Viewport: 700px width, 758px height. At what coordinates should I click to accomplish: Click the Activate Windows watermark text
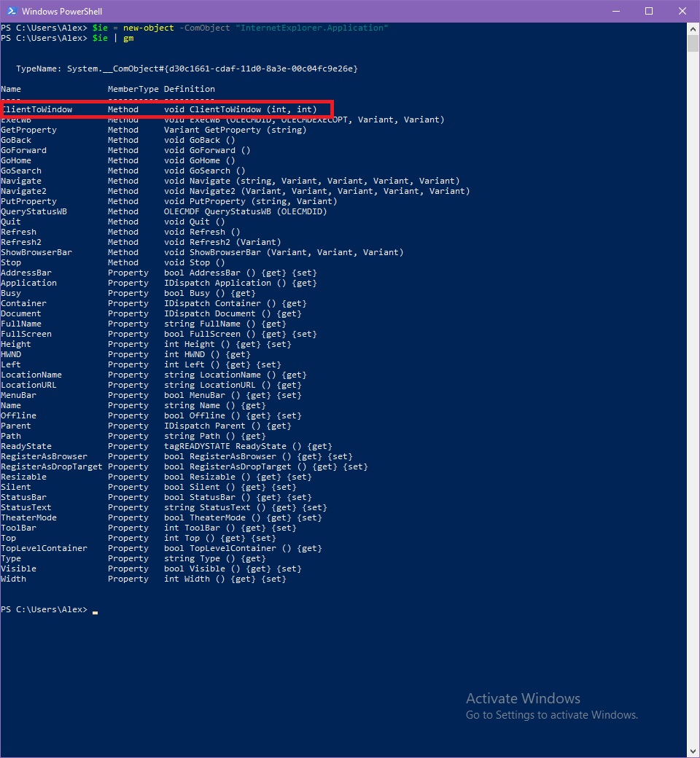coord(523,698)
